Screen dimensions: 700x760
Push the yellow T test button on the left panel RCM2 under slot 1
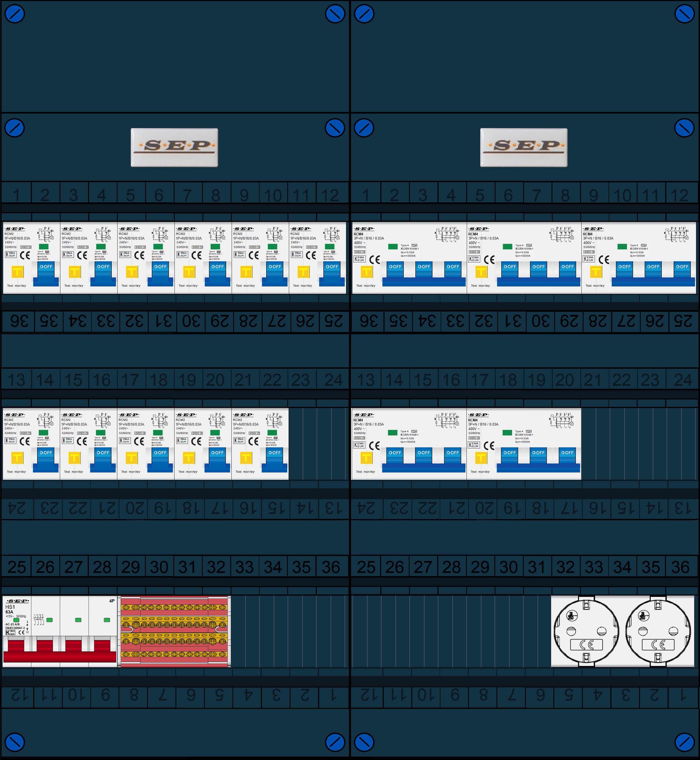(17, 271)
